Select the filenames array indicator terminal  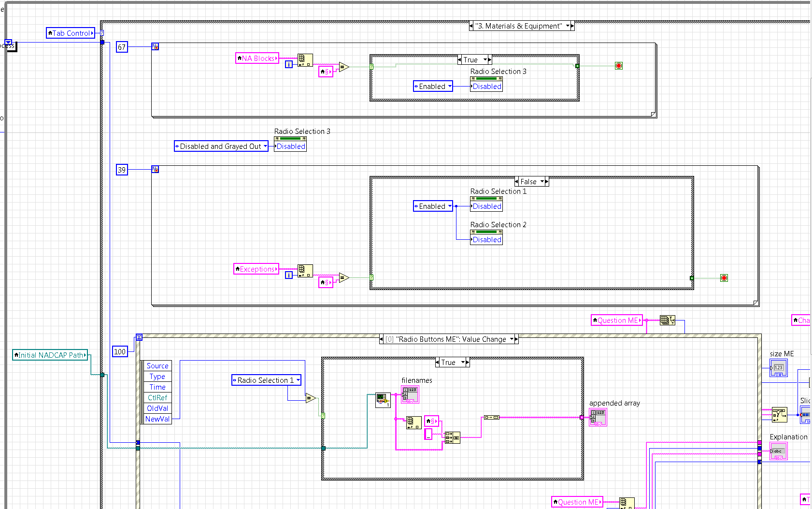pyautogui.click(x=410, y=395)
